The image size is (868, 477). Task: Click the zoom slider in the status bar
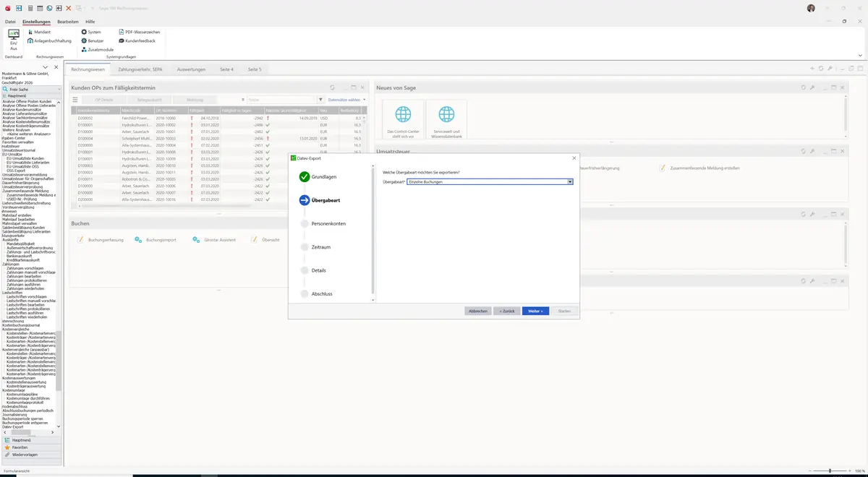(x=829, y=470)
